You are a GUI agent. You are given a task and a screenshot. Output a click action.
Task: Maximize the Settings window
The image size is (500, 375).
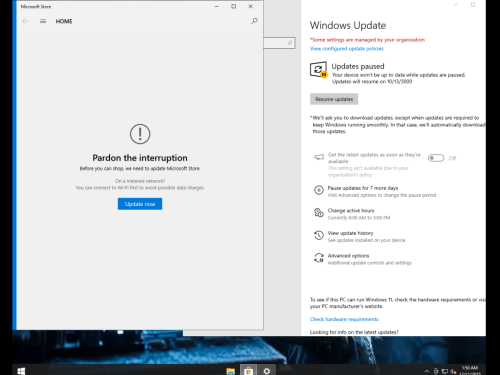click(x=473, y=5)
